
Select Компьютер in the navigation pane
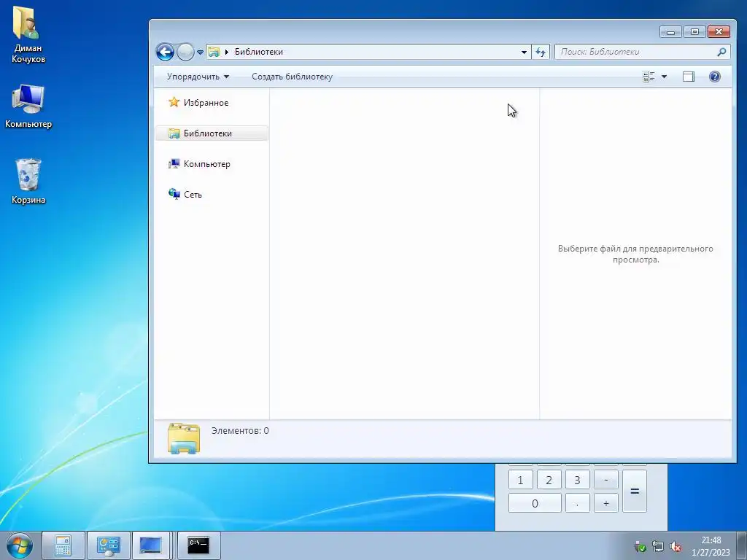206,164
